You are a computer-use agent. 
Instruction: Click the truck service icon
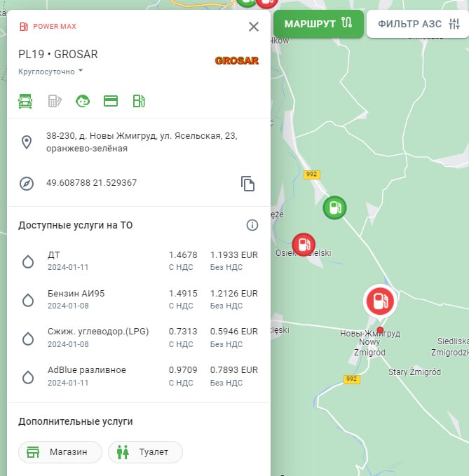point(26,101)
